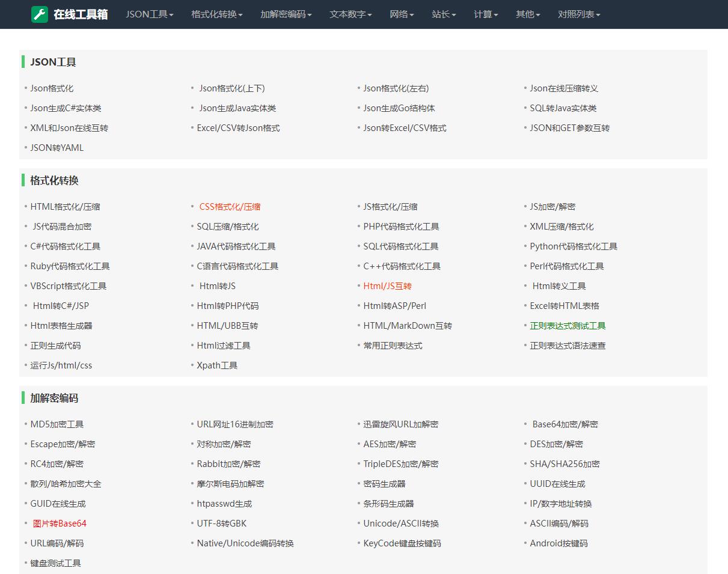Open 正则表达式语法速查 link
Image resolution: width=728 pixels, height=574 pixels.
tap(568, 346)
